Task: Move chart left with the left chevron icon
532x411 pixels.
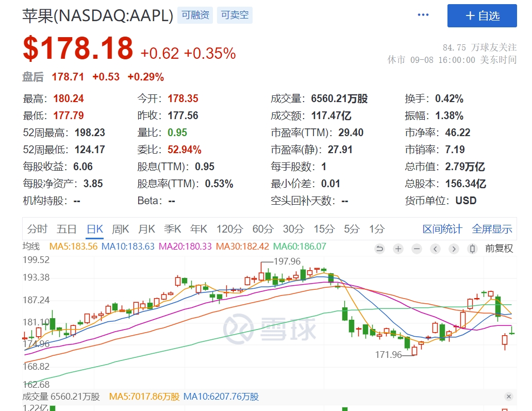Action: click(435, 249)
